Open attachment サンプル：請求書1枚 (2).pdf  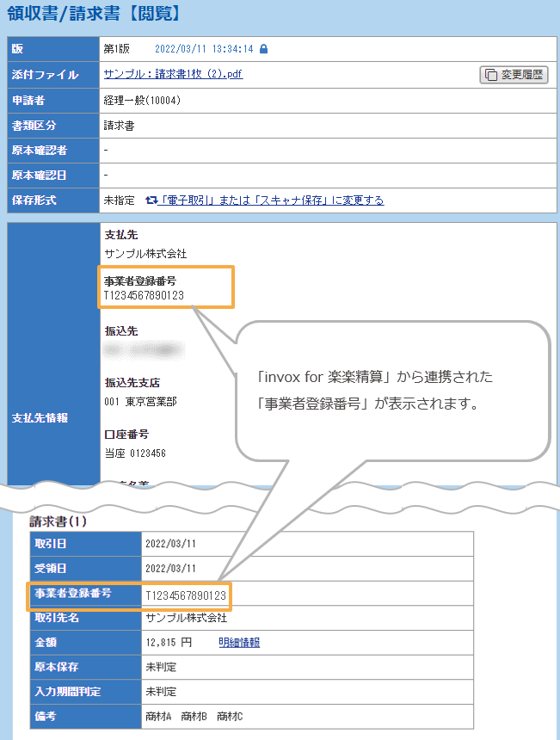click(173, 75)
